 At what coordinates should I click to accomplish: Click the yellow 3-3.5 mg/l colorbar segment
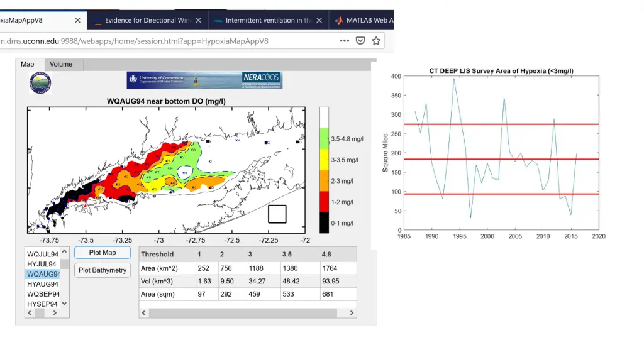(324, 160)
